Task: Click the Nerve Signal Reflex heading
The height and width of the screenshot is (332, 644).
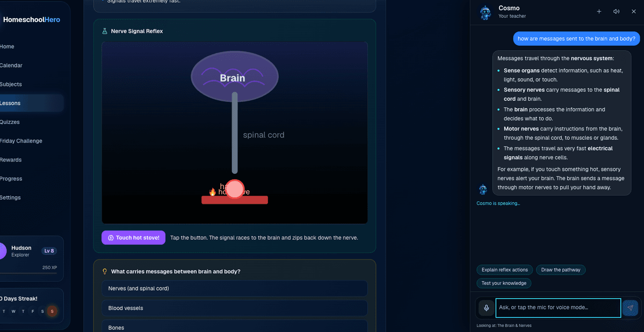Action: coord(137,31)
